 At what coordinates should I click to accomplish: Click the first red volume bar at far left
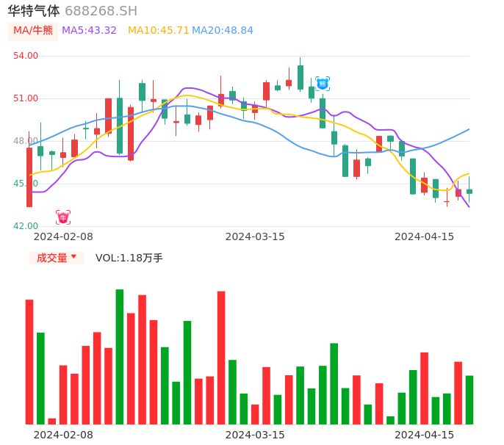[x=29, y=362]
